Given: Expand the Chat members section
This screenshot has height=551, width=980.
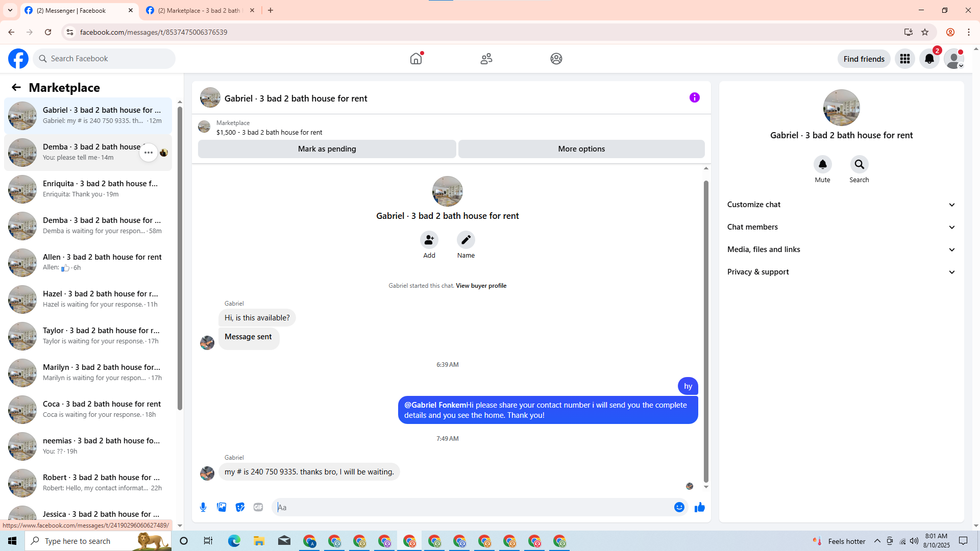Looking at the screenshot, I should pyautogui.click(x=841, y=227).
